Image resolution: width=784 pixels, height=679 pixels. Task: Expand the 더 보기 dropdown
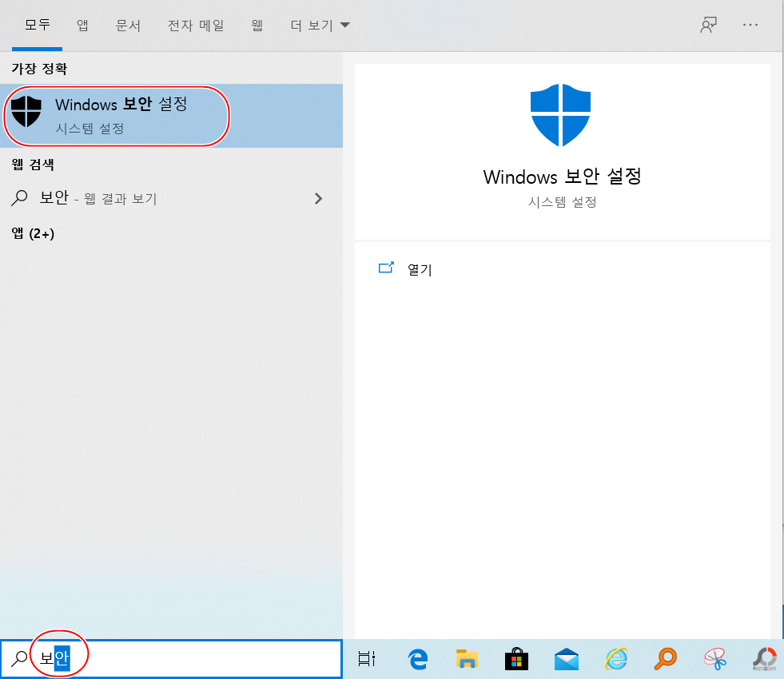pyautogui.click(x=320, y=25)
